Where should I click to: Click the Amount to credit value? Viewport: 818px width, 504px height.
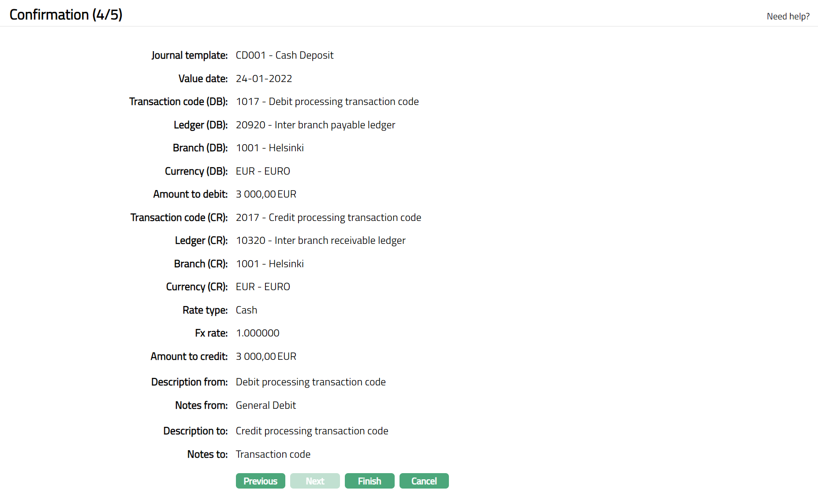tap(266, 356)
